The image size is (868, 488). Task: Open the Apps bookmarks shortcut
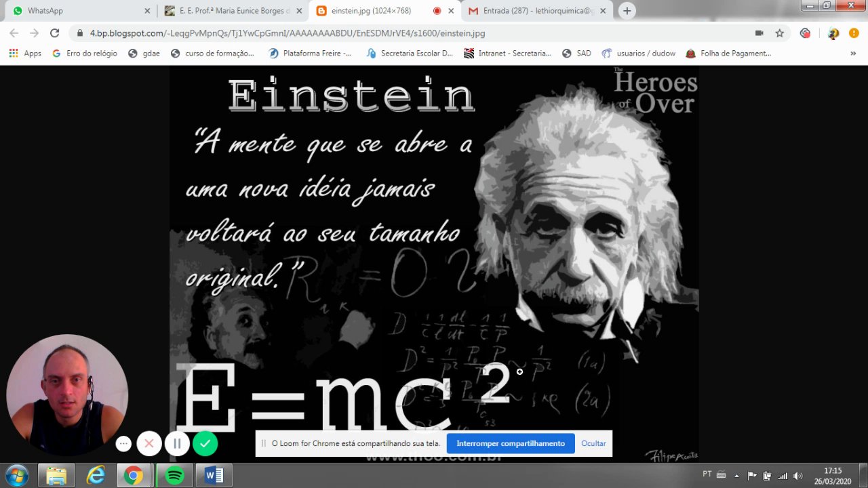click(x=25, y=53)
